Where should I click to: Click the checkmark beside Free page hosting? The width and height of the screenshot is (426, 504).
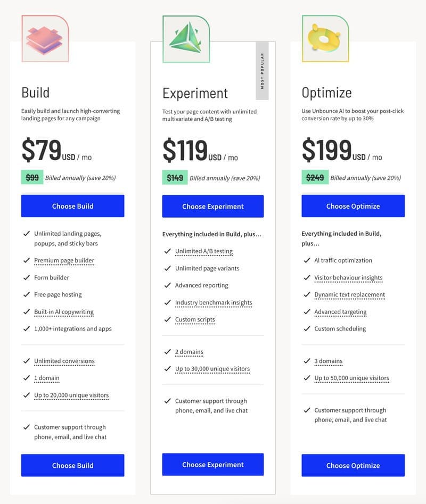point(27,294)
